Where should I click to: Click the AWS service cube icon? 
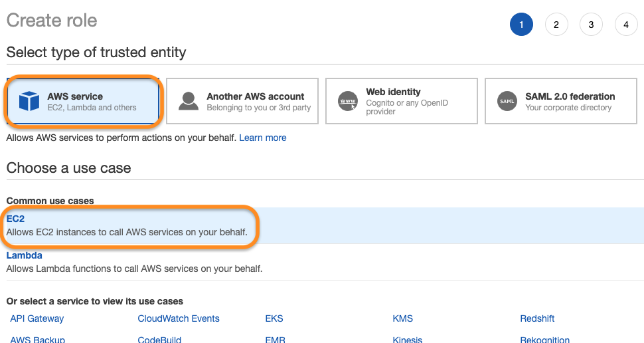coord(29,101)
